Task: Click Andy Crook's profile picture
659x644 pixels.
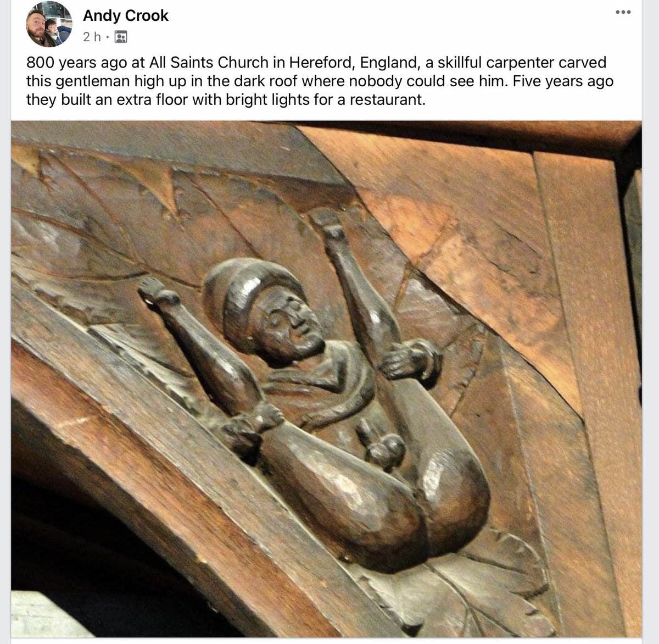Action: tap(49, 24)
